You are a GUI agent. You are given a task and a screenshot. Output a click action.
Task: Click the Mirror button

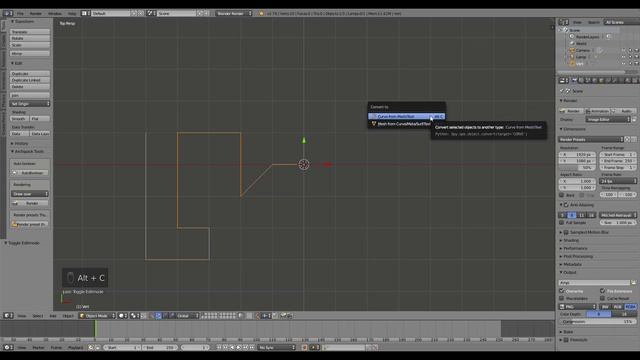point(30,53)
